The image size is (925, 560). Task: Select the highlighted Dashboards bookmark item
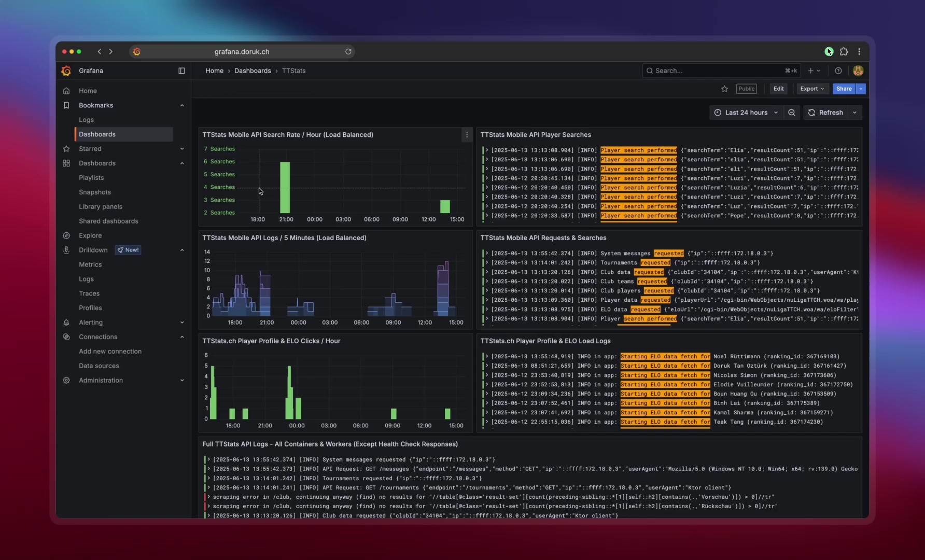click(124, 134)
